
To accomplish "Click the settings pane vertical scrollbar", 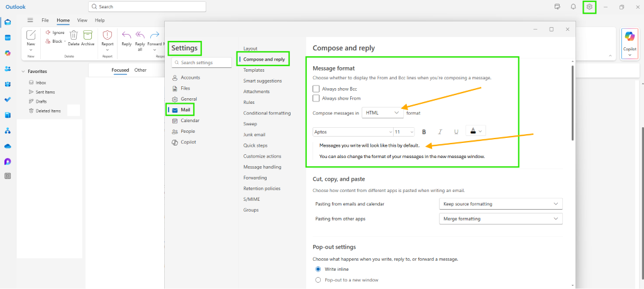I will click(572, 103).
